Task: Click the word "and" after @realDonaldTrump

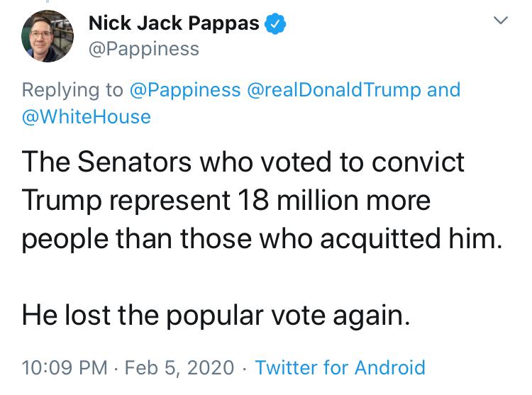Action: pos(444,90)
